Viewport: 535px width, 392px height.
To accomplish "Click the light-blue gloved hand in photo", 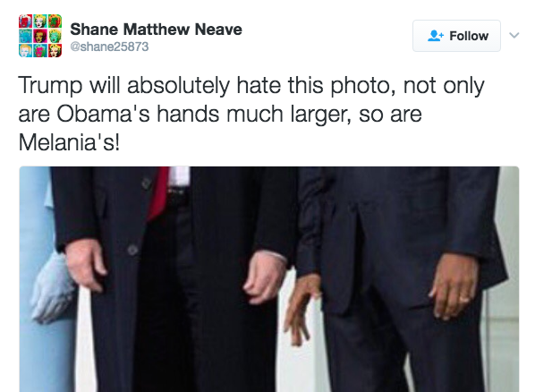I will [52, 288].
